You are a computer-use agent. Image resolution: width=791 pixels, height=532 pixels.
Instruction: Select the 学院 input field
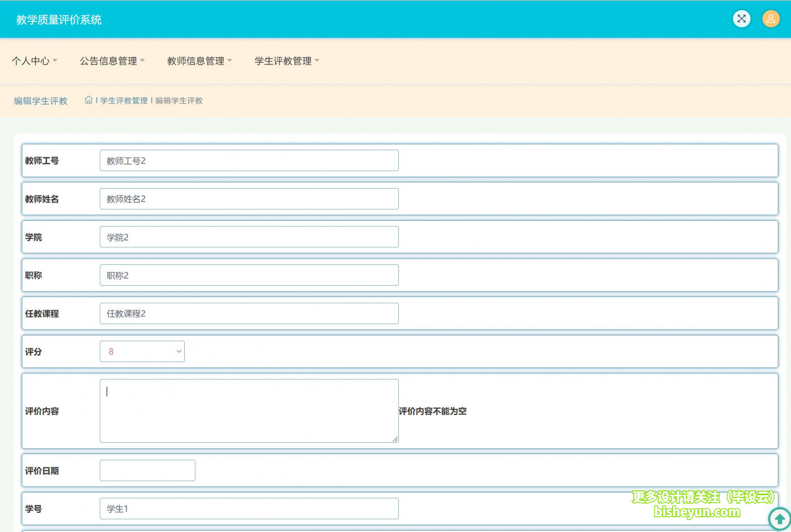pos(249,237)
